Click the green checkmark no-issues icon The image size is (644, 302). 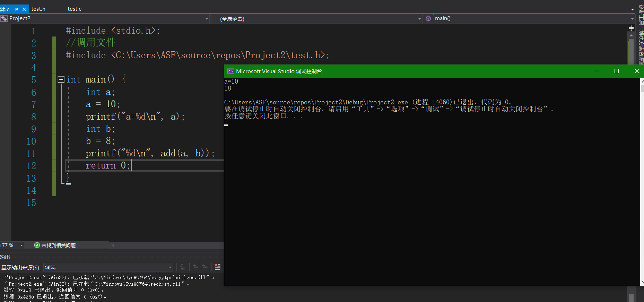pos(37,245)
